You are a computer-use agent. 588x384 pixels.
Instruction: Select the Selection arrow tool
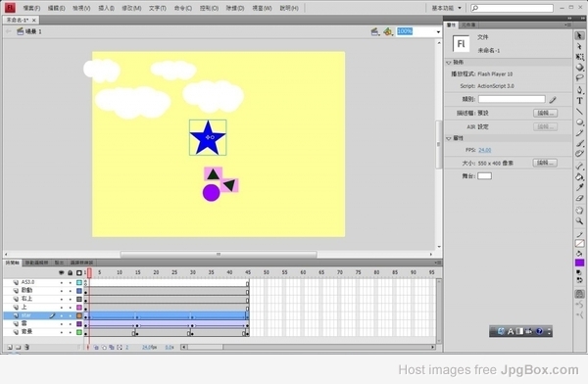pos(579,35)
